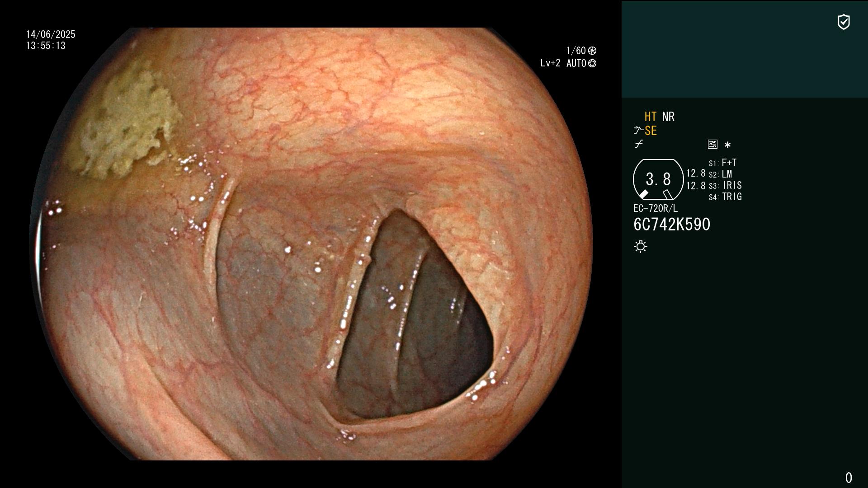Click the 1/60 shutter speed value

pos(576,51)
